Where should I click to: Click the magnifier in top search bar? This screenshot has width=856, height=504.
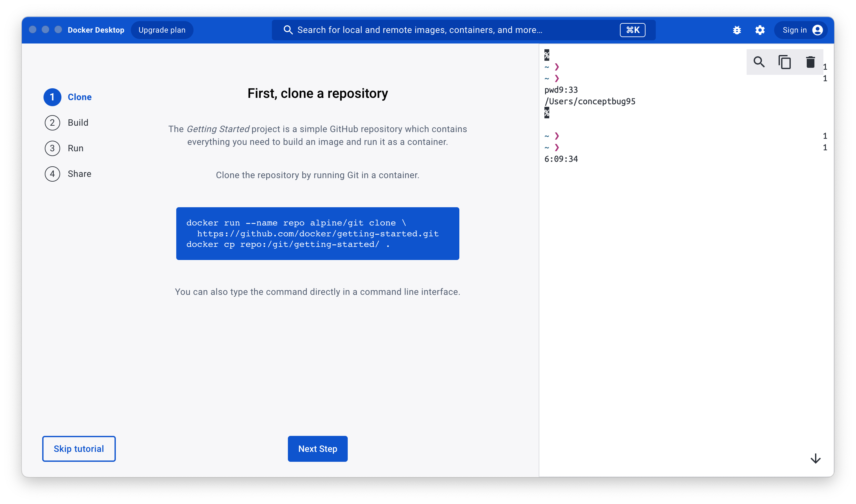point(288,30)
